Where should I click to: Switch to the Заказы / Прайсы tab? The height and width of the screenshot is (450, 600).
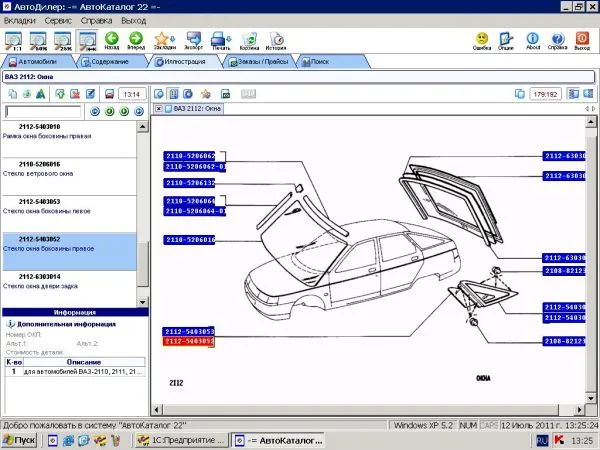(x=258, y=62)
